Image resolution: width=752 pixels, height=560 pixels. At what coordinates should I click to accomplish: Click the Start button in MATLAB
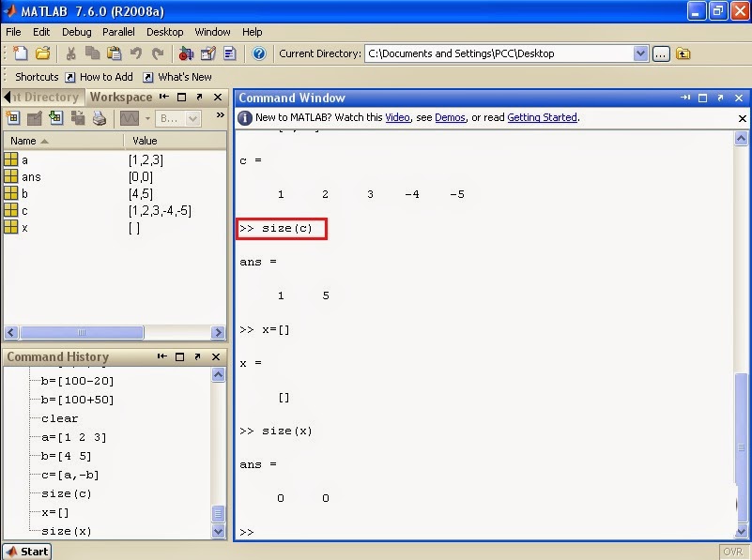(x=25, y=552)
